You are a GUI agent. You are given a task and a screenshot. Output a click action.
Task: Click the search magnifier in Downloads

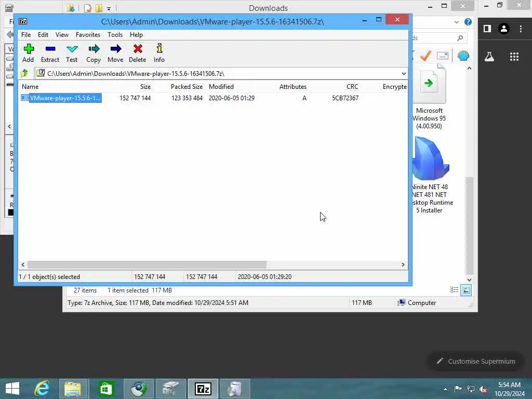pyautogui.click(x=460, y=38)
